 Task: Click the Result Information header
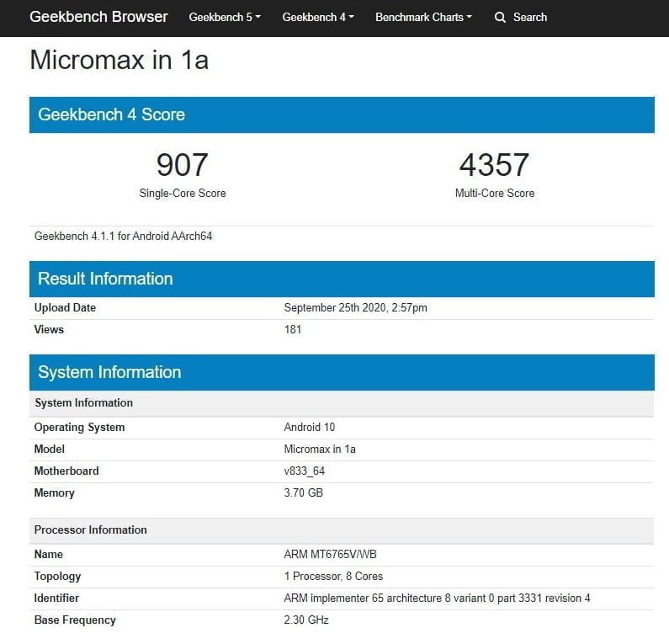pos(342,279)
